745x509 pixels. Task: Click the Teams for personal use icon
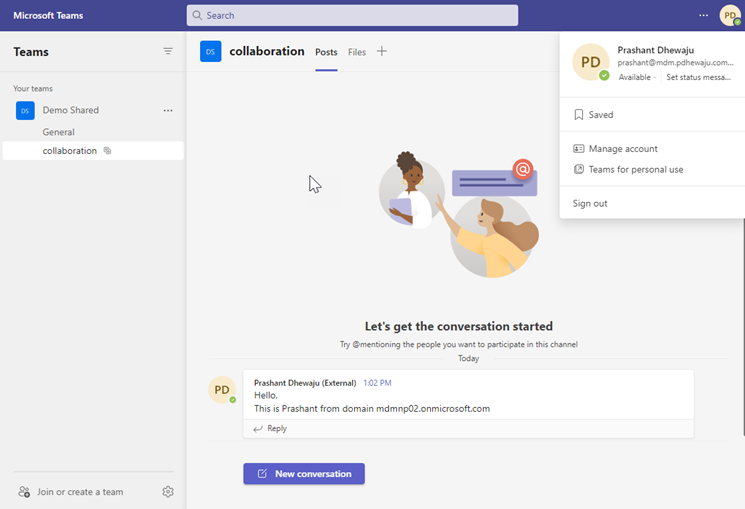[578, 169]
